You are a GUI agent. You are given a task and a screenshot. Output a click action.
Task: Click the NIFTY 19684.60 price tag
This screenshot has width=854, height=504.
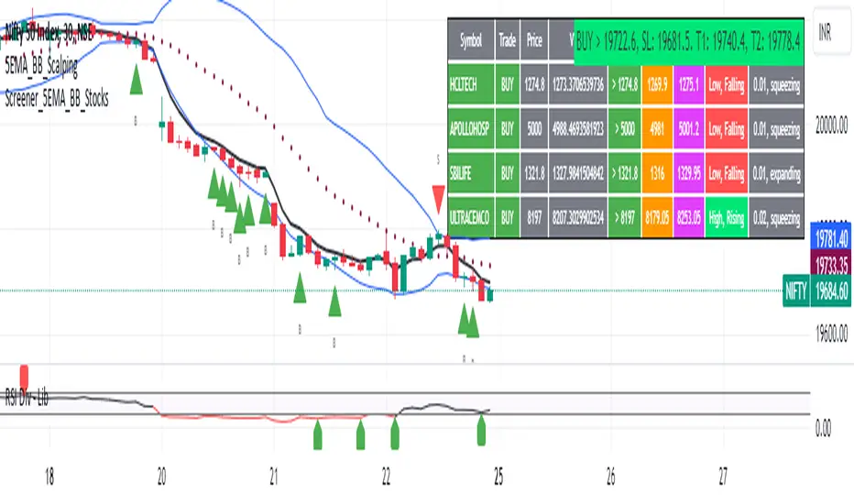pyautogui.click(x=816, y=291)
